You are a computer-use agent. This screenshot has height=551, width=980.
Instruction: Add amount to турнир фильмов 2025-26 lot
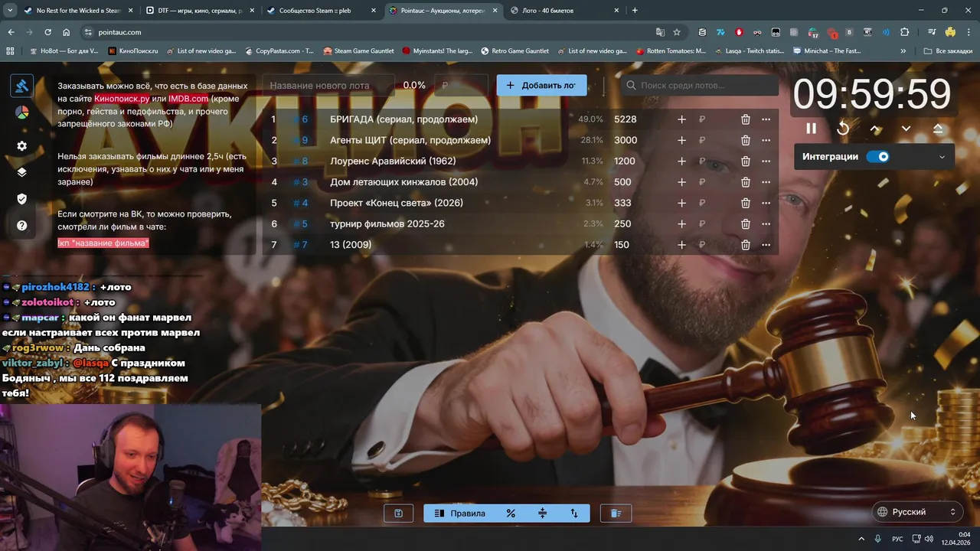681,224
